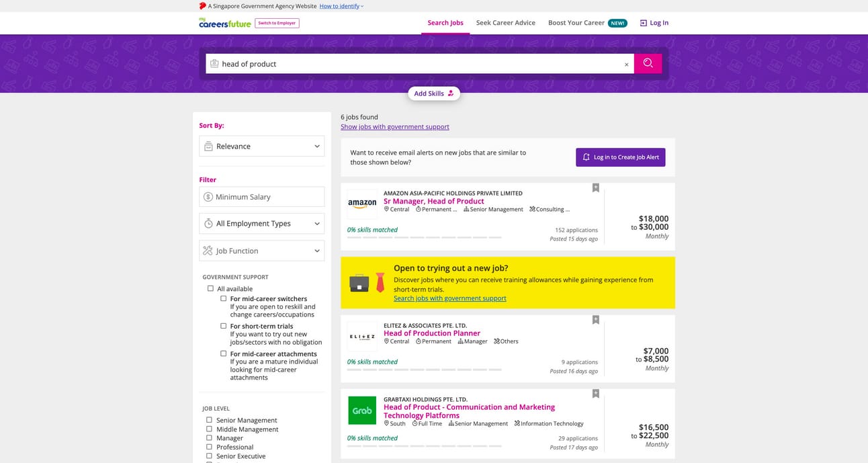Open the Sr Manager, Head of Product job
The image size is (868, 463).
[x=434, y=201]
